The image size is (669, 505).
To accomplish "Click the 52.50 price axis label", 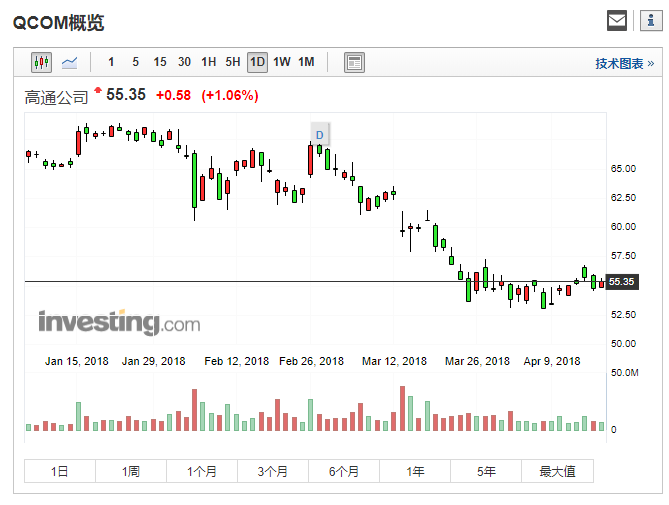I will (x=623, y=314).
